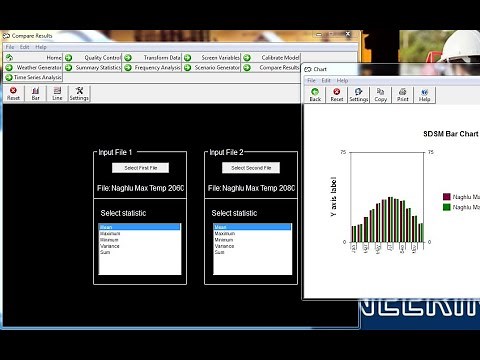The height and width of the screenshot is (360, 480).
Task: Open Time Series Analysis module
Action: [33, 77]
